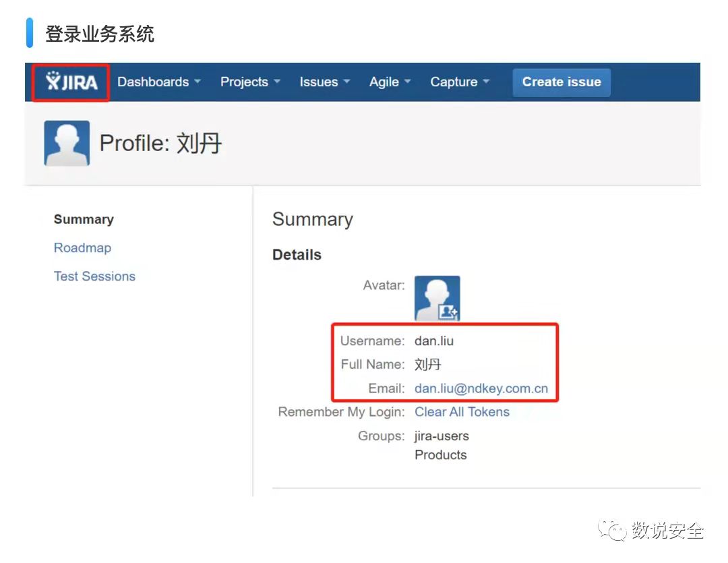
Task: Expand the Issues menu
Action: 324,82
